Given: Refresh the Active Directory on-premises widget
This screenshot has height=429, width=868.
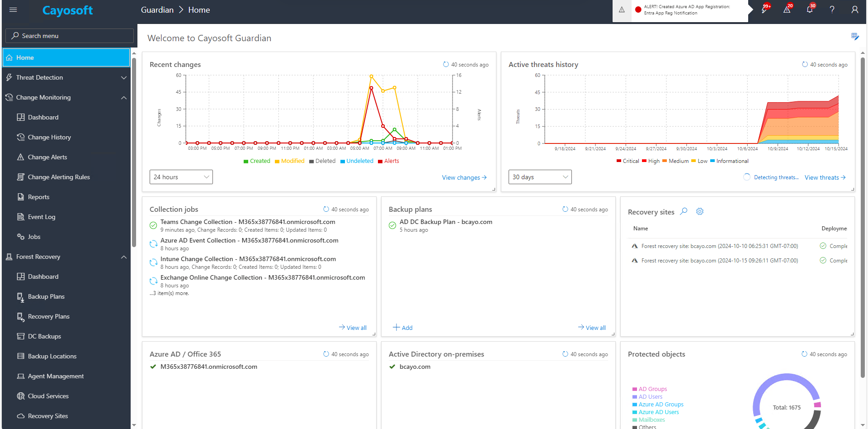Looking at the screenshot, I should (x=565, y=354).
